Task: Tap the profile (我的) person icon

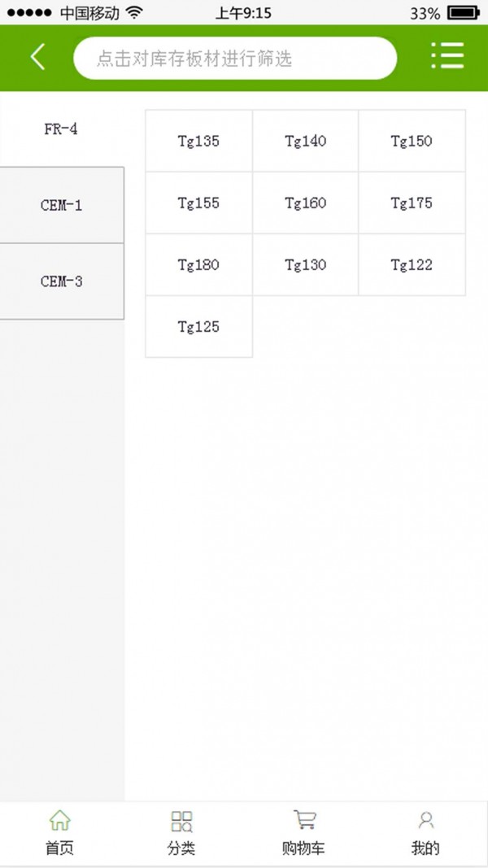Action: pyautogui.click(x=425, y=820)
